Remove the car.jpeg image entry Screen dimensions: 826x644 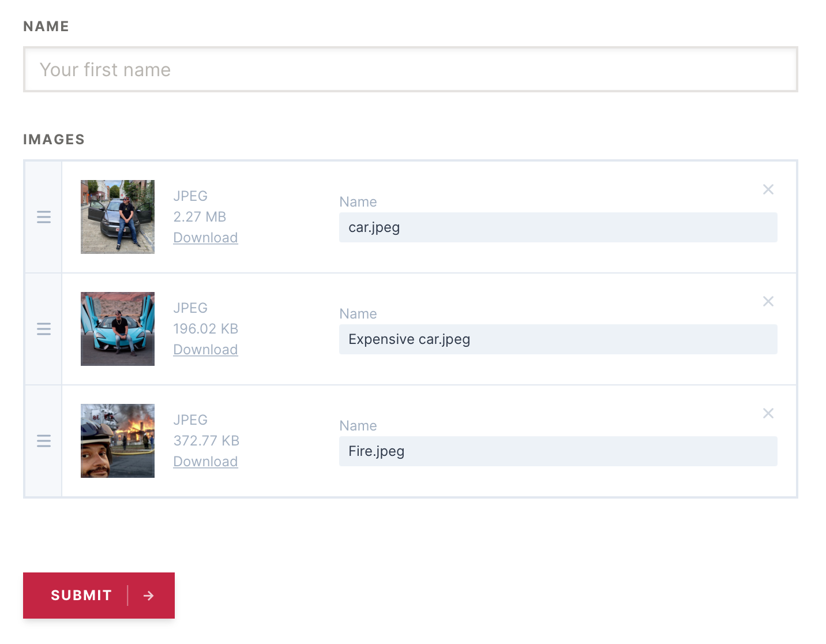768,189
